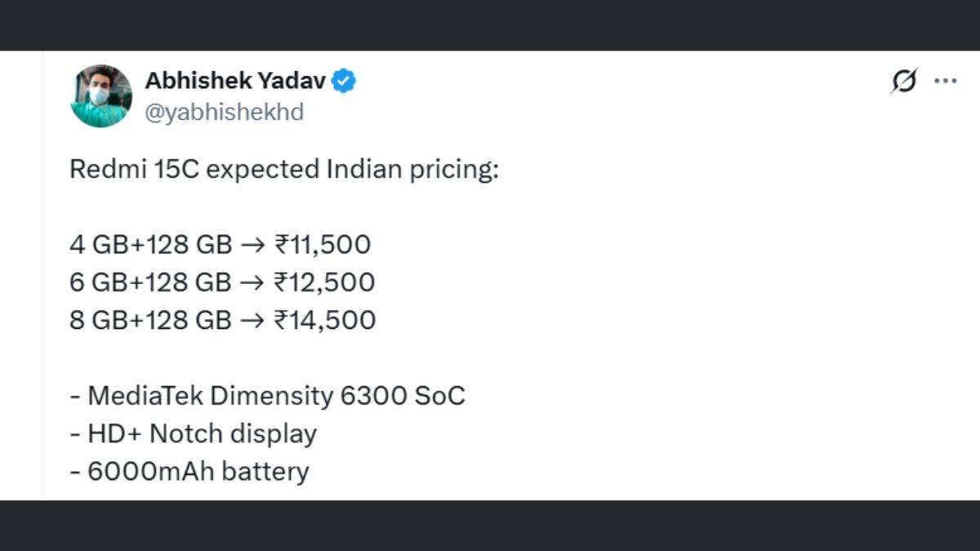Screen dimensions: 980x551
Task: Click the ₹11,500 price
Action: point(323,244)
